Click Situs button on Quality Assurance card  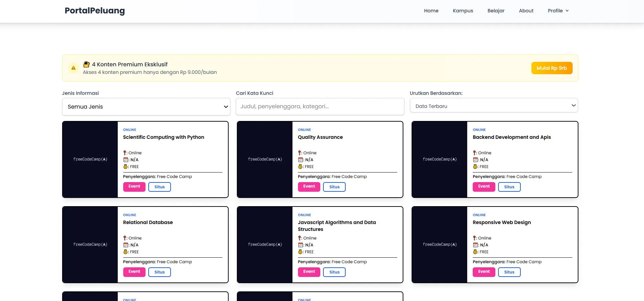(334, 187)
